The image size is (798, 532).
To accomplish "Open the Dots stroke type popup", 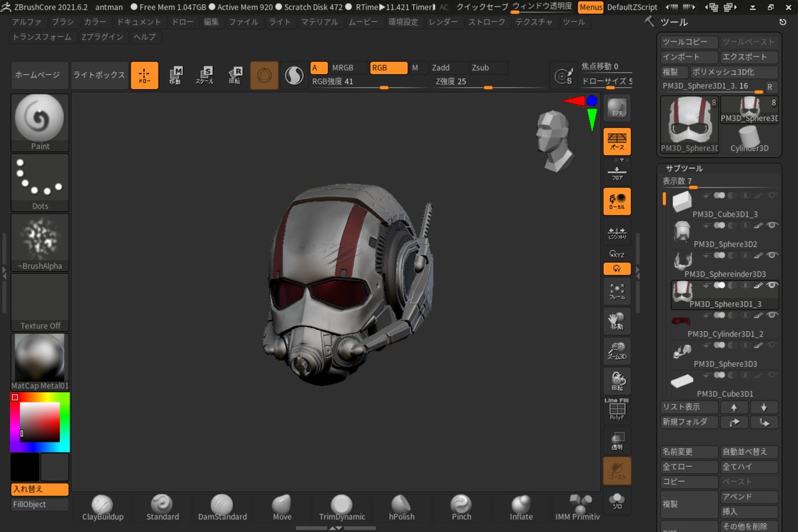I will point(40,182).
